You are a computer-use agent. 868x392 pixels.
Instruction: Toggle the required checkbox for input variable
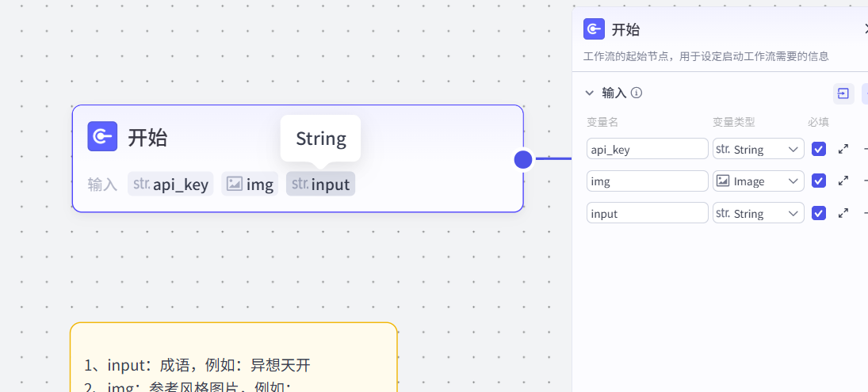pyautogui.click(x=819, y=213)
